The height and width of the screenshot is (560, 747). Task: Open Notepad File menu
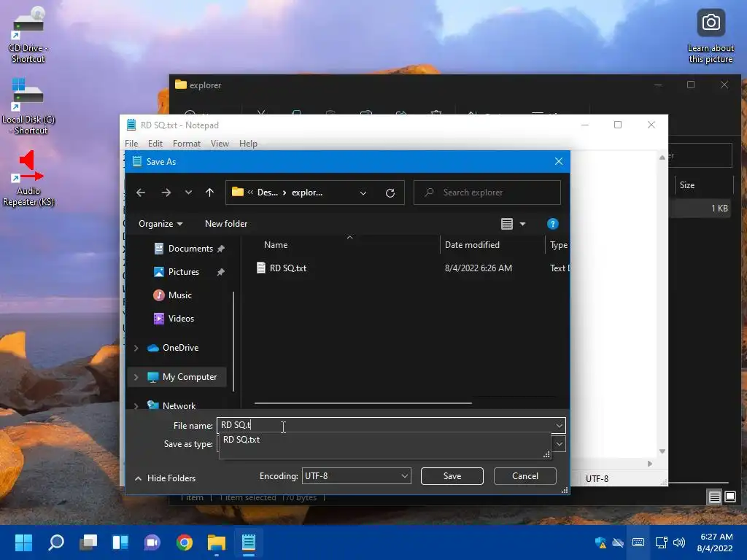pyautogui.click(x=131, y=144)
